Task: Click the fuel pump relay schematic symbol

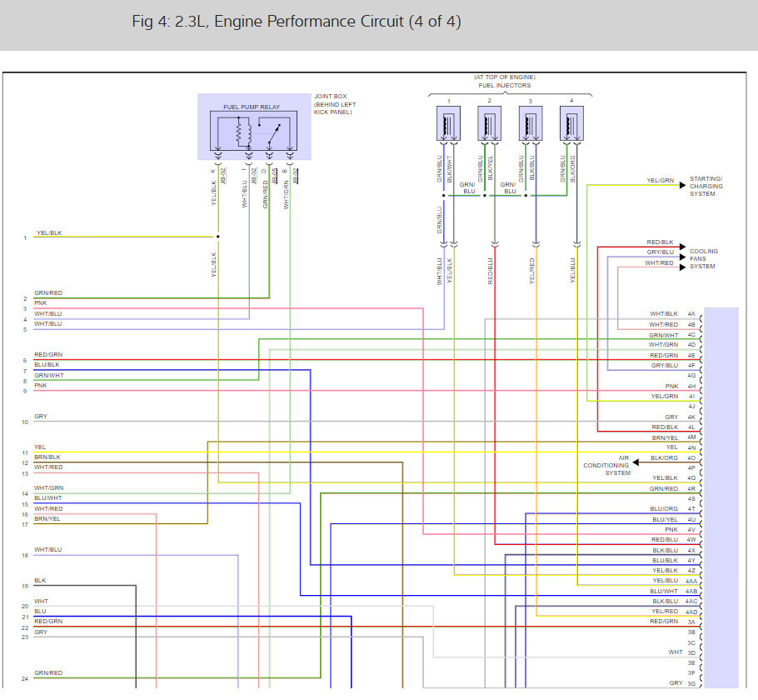Action: coord(253,131)
